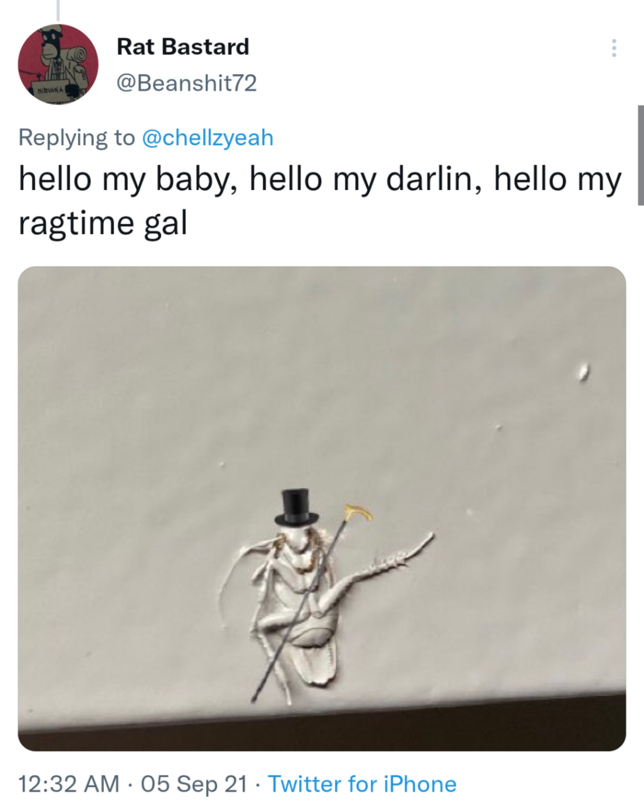Open Rat Bastard's profile avatar
The width and height of the screenshot is (644, 812).
pos(58,64)
